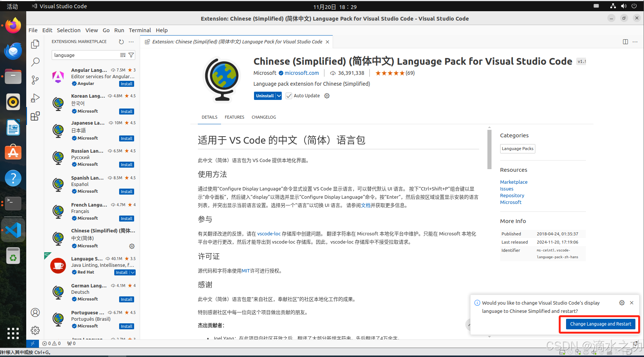Open the File menu
Screen dimensions: 644x357
pos(33,30)
